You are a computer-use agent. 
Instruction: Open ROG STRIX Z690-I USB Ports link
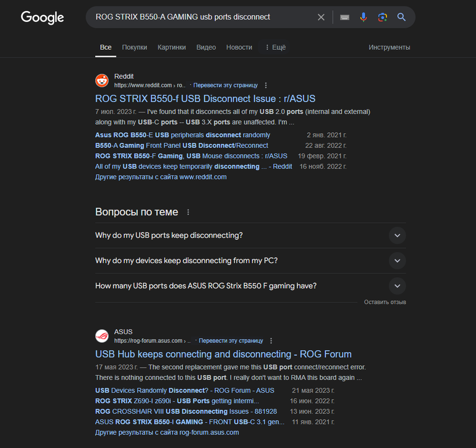tap(177, 401)
